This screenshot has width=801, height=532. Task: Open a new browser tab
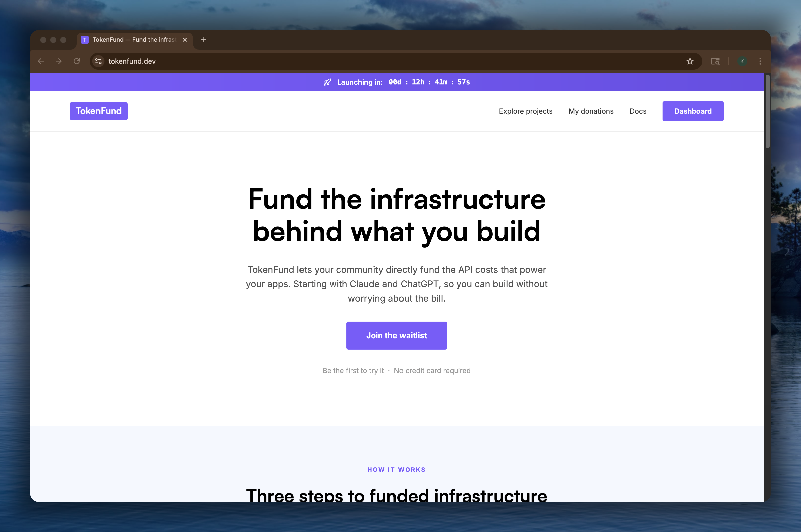click(203, 40)
